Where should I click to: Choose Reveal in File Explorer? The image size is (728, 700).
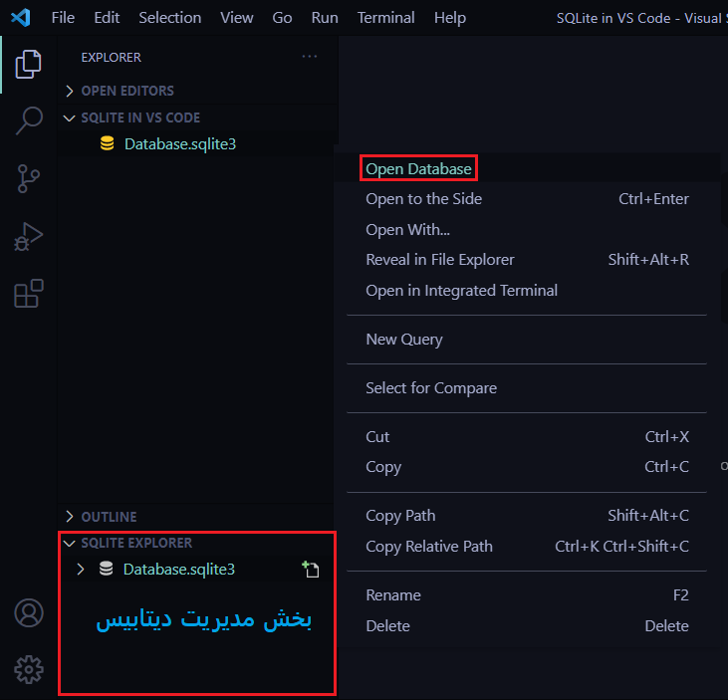pos(527,260)
